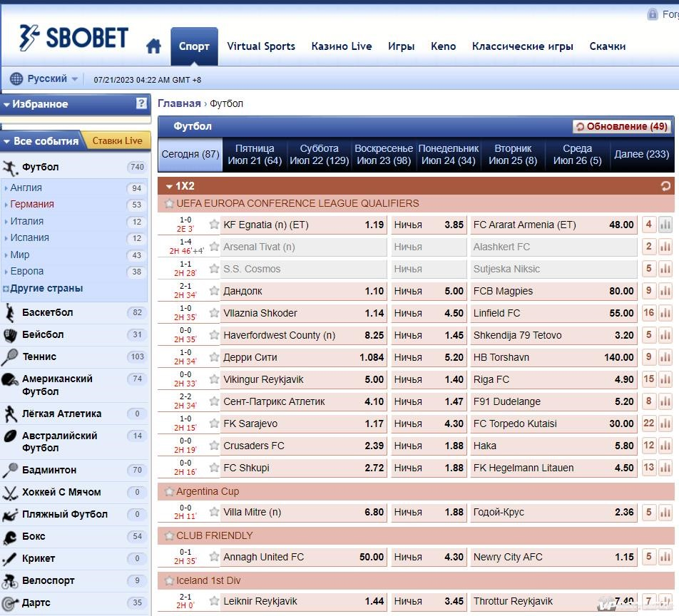Viewport: 679px width, 616px height.
Task: Open statistics chart for Дандолк match
Action: (665, 291)
